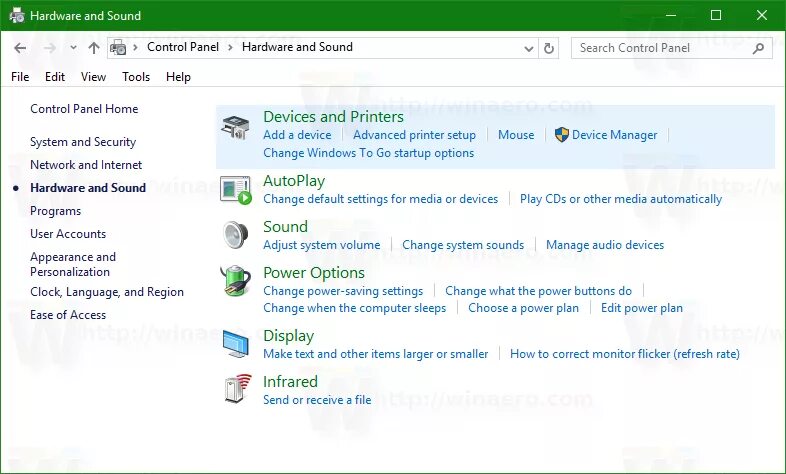Click Control Panel in the breadcrumb

[182, 47]
